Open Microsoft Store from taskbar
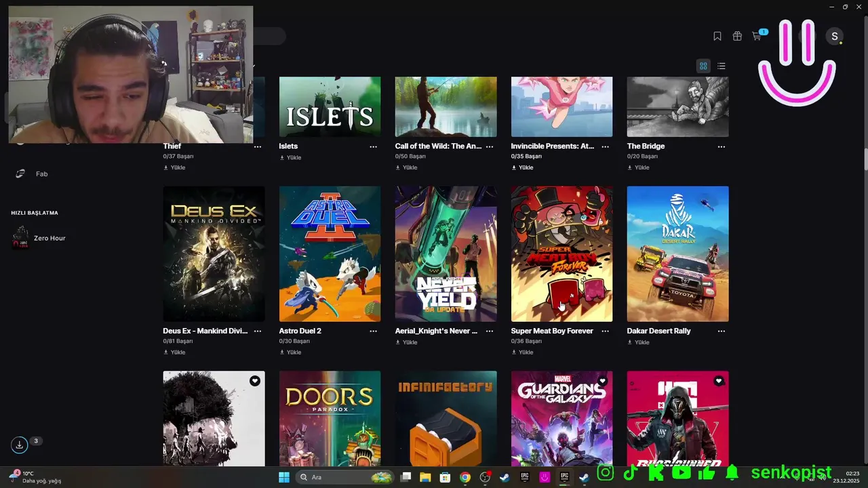 tap(445, 477)
